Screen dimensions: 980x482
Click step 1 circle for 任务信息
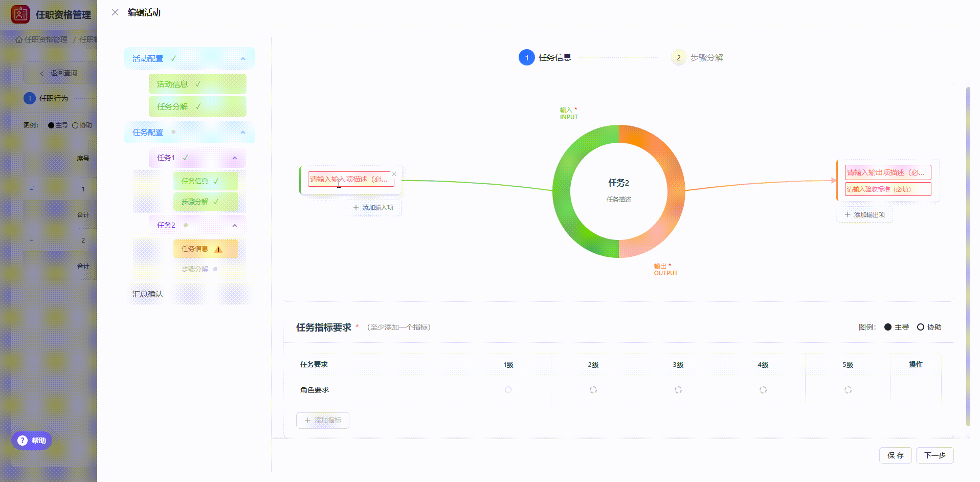click(526, 57)
